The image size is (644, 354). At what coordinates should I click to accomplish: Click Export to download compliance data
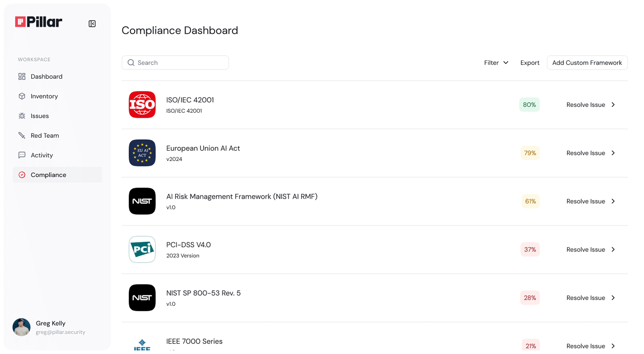530,63
